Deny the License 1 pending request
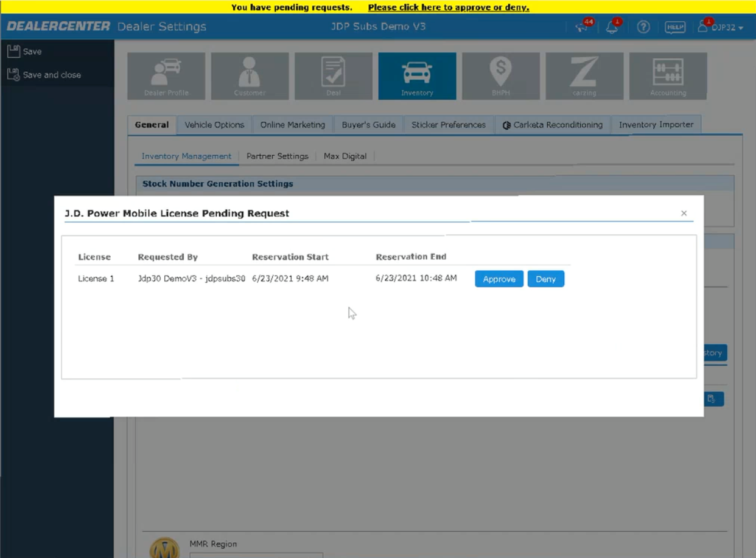756x558 pixels. pyautogui.click(x=545, y=279)
